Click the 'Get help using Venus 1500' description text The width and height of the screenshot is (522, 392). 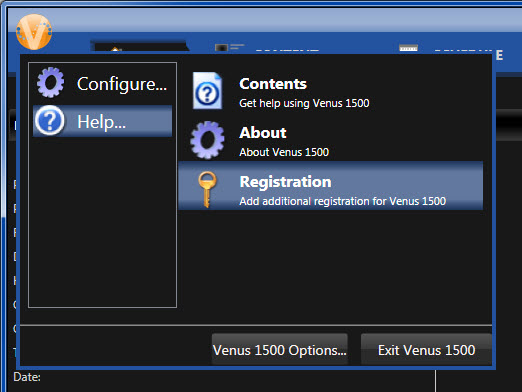[x=304, y=103]
